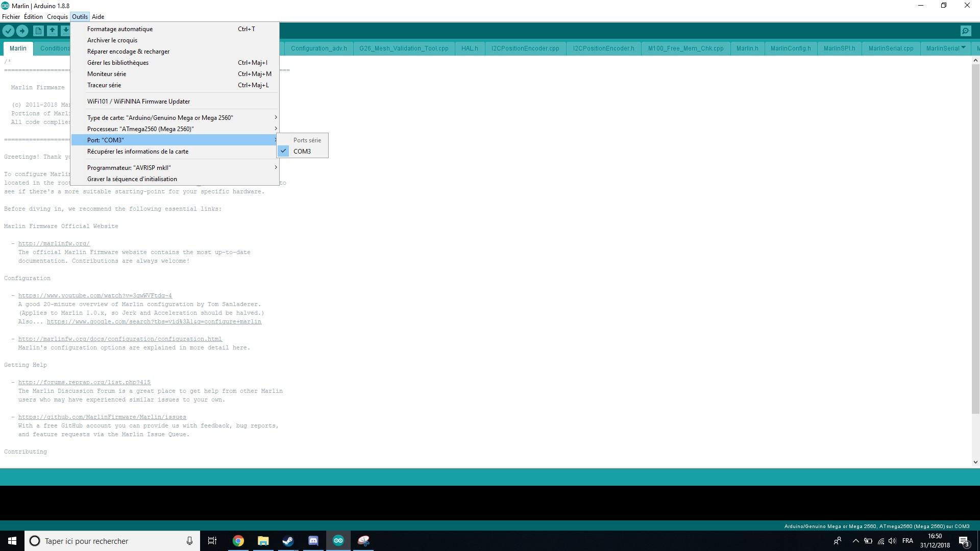Screen dimensions: 980x551
Task: Click the marlinfw.org configuration.html link
Action: tap(120, 339)
